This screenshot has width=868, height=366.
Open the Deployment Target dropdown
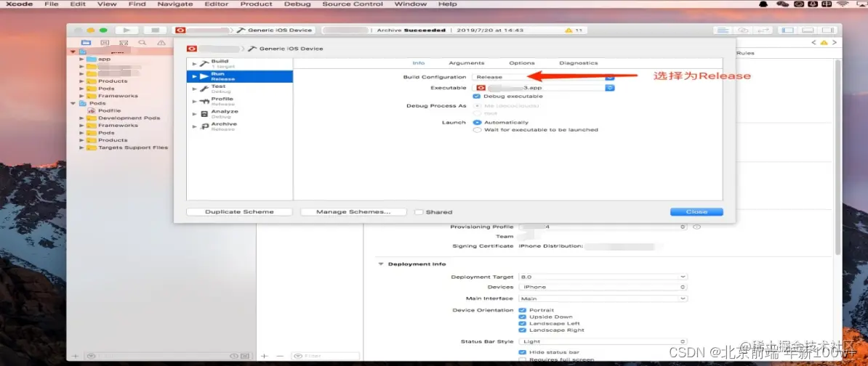[602, 277]
